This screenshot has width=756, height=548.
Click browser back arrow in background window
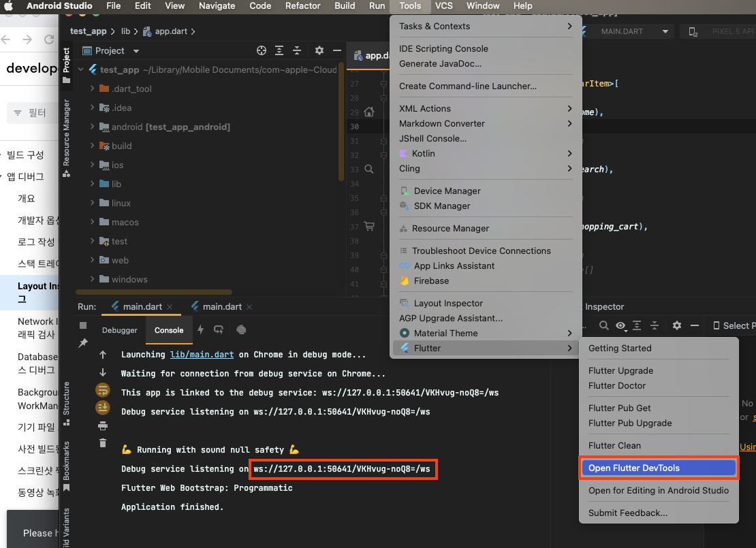coord(5,39)
